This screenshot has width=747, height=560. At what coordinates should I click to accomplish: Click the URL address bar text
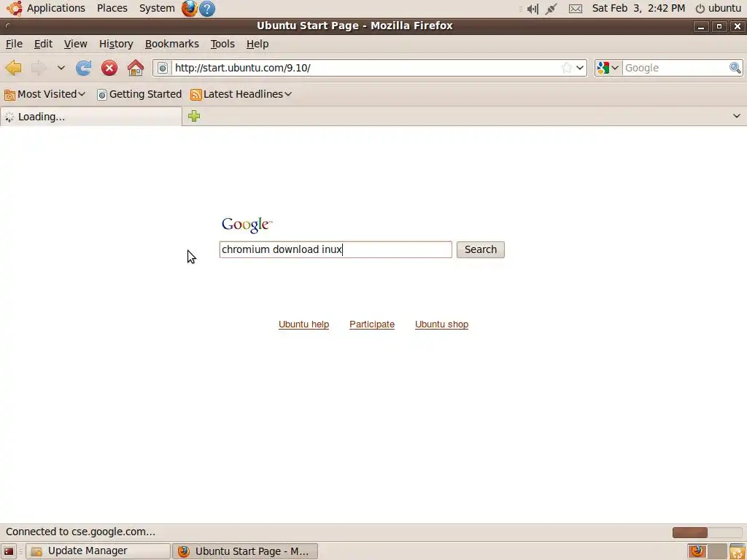(242, 68)
